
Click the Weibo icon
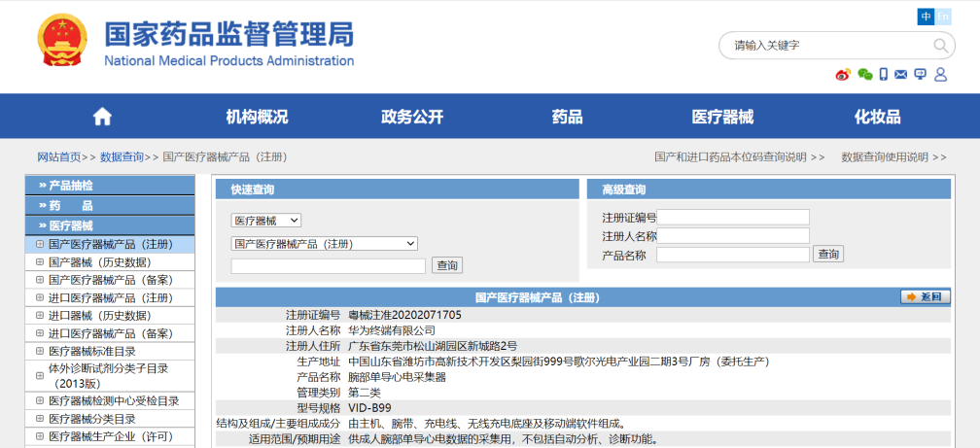click(843, 75)
